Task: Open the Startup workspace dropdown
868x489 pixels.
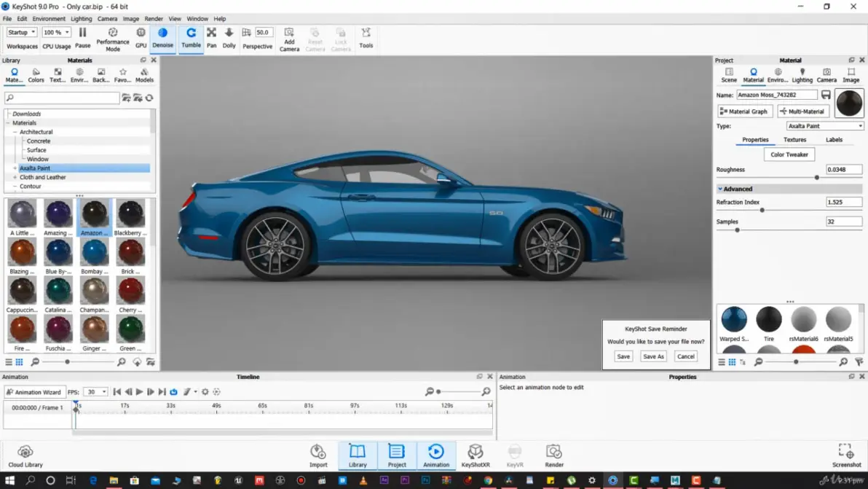Action: pyautogui.click(x=22, y=32)
